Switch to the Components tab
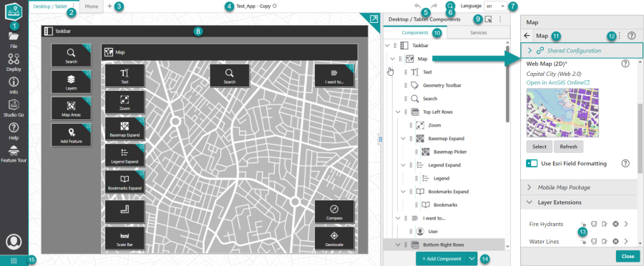This screenshot has height=266, width=644. click(415, 32)
